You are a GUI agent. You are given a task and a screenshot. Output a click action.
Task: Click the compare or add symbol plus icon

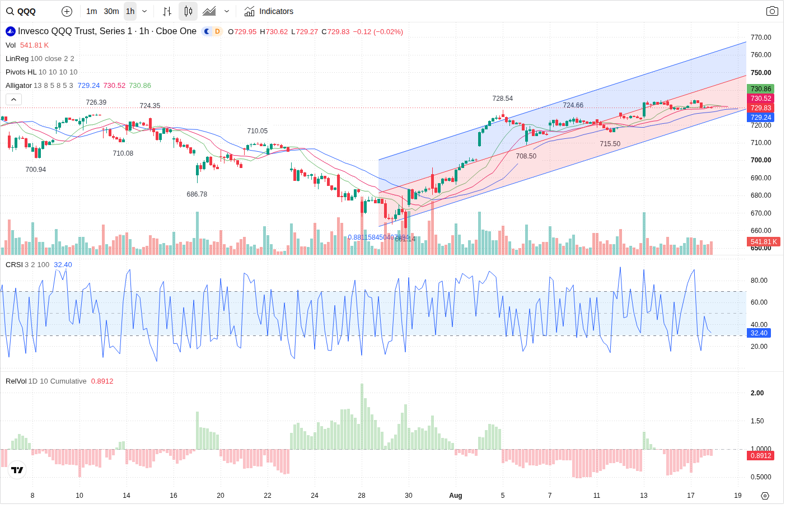[67, 11]
